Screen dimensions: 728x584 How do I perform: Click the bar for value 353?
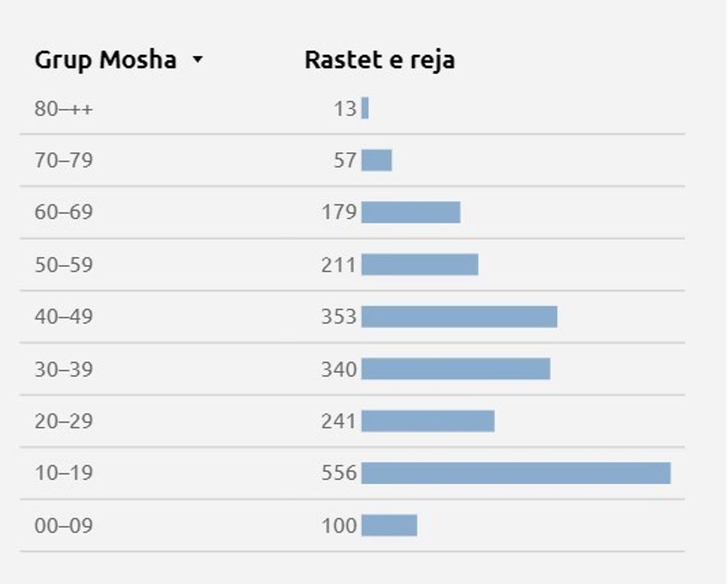(459, 317)
